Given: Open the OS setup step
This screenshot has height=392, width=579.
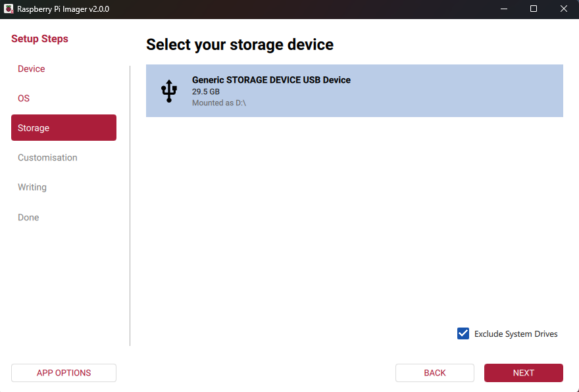Looking at the screenshot, I should 23,98.
